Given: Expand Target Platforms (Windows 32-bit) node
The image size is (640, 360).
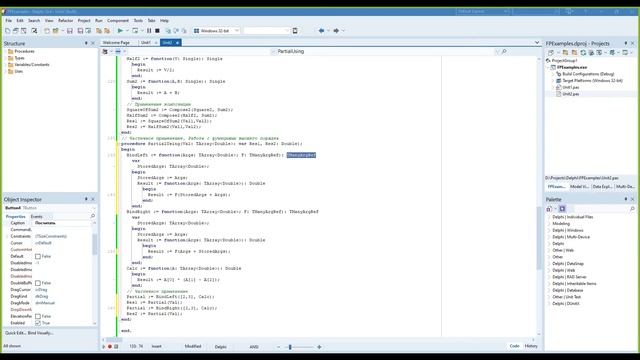Looking at the screenshot, I should tap(553, 81).
